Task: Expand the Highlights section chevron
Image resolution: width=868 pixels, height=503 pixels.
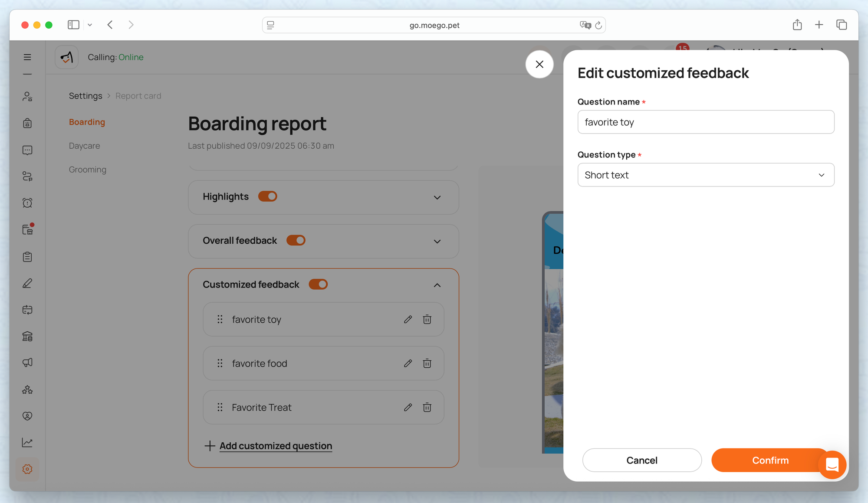Action: [x=437, y=198]
